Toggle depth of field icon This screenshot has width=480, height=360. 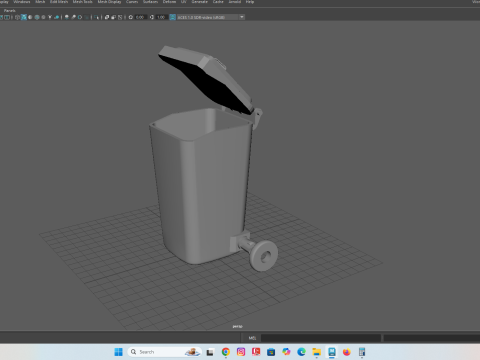87,17
